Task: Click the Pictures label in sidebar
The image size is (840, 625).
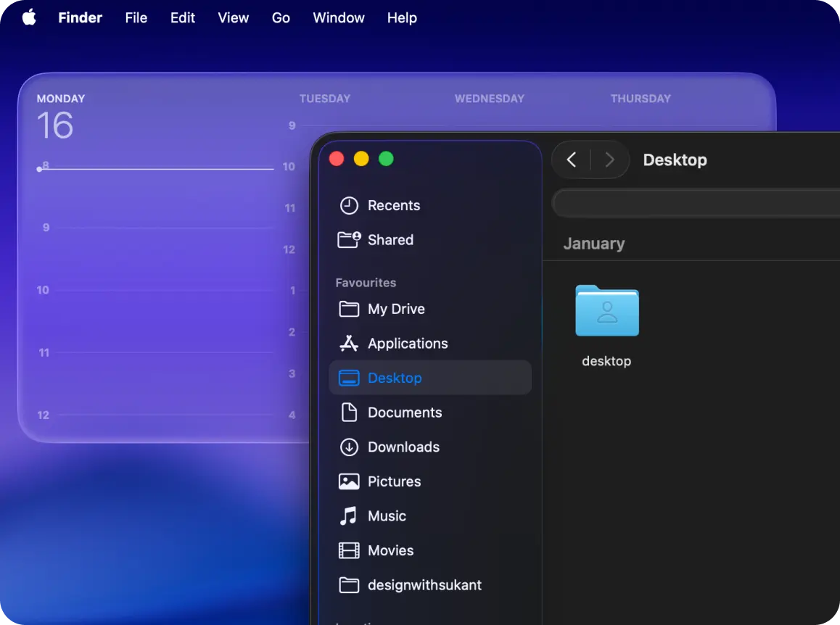Action: (395, 481)
